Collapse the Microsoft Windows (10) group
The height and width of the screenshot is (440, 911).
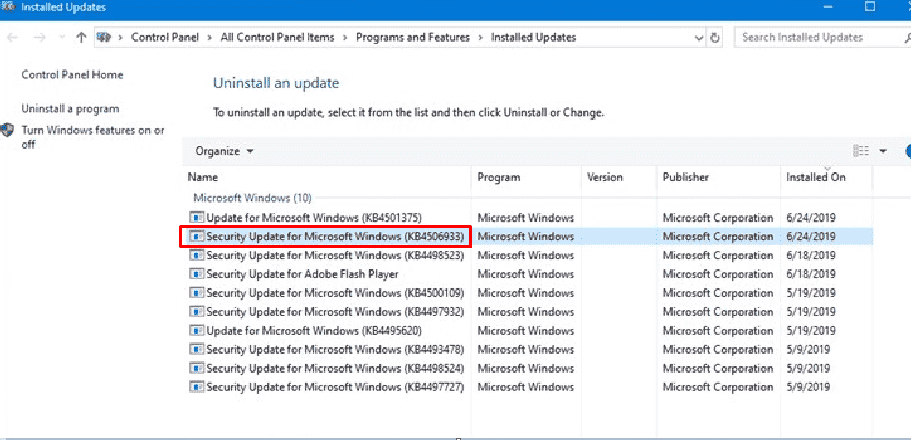coord(252,198)
